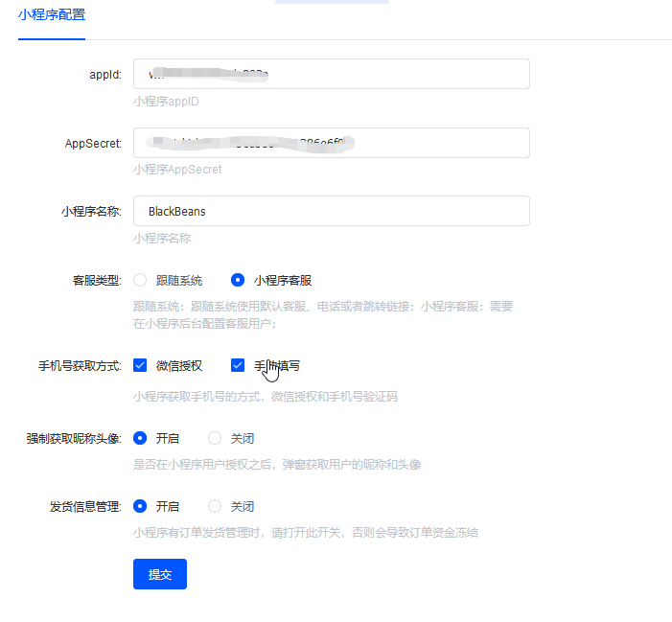Viewport: 672px width, 622px height.
Task: Choose 关闭 for 强制获取昵称头像
Action: click(215, 438)
